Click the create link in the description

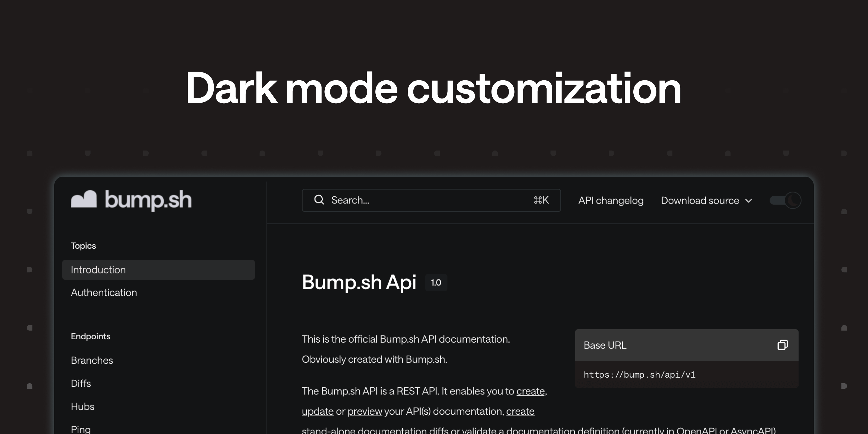click(531, 391)
